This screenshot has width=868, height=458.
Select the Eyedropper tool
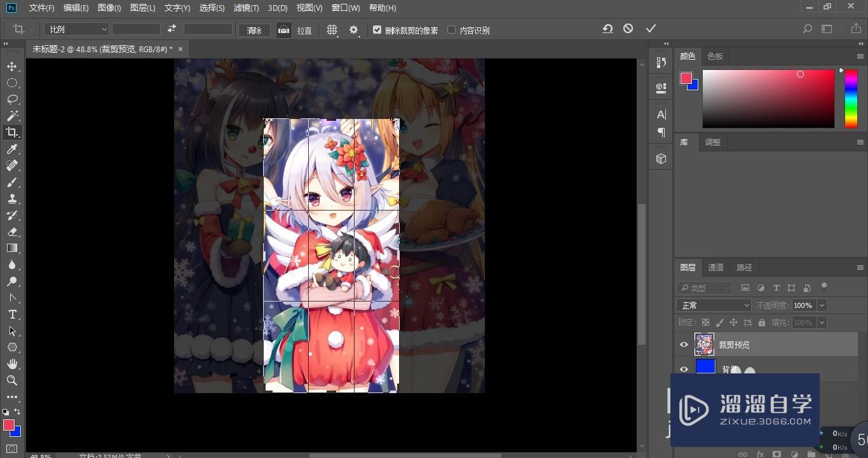(x=12, y=149)
